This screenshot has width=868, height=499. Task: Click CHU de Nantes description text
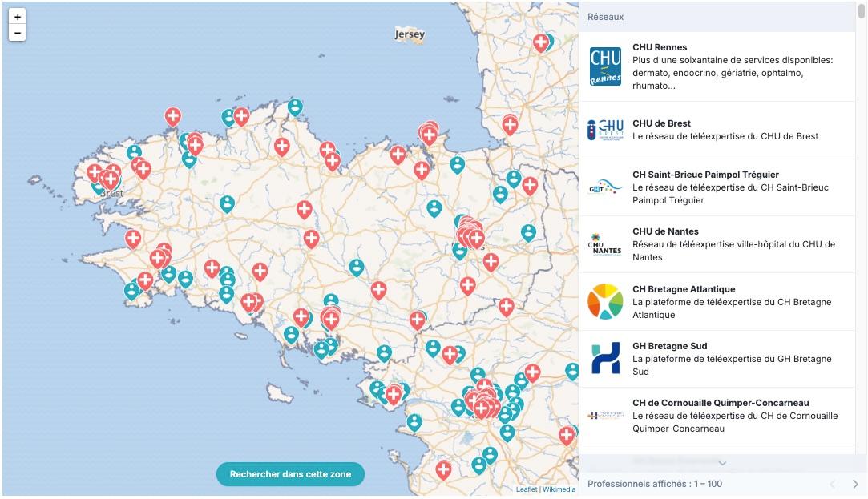[733, 251]
